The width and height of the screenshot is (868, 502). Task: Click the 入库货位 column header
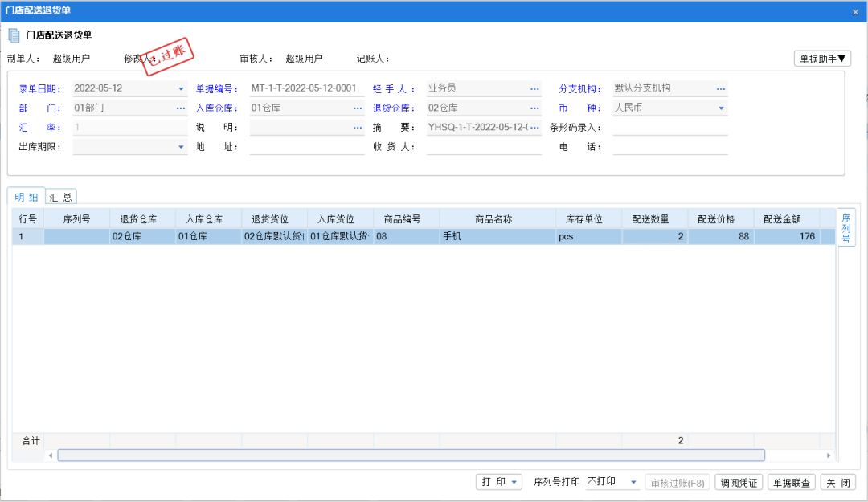[341, 219]
